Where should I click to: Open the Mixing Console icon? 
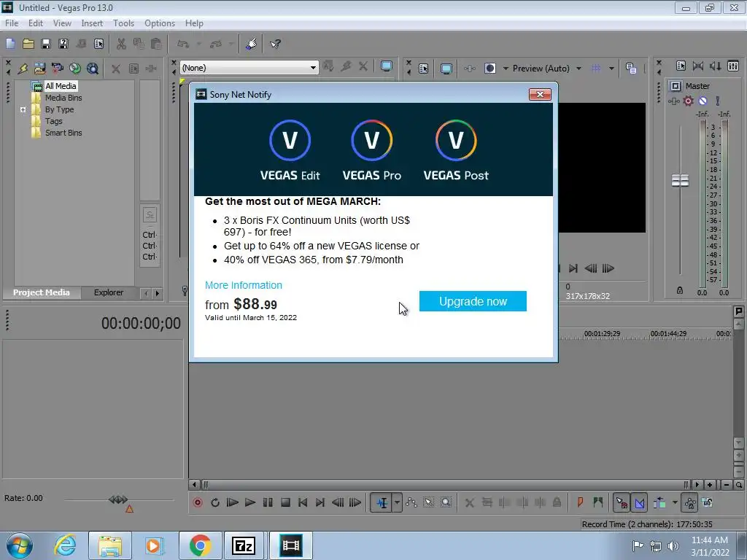(733, 66)
